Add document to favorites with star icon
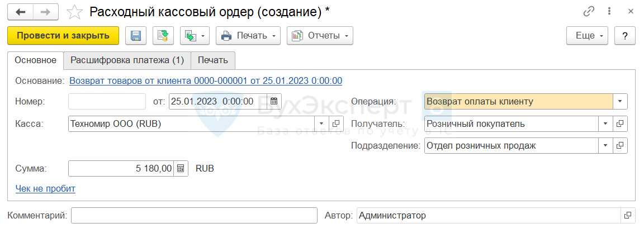 click(x=74, y=12)
